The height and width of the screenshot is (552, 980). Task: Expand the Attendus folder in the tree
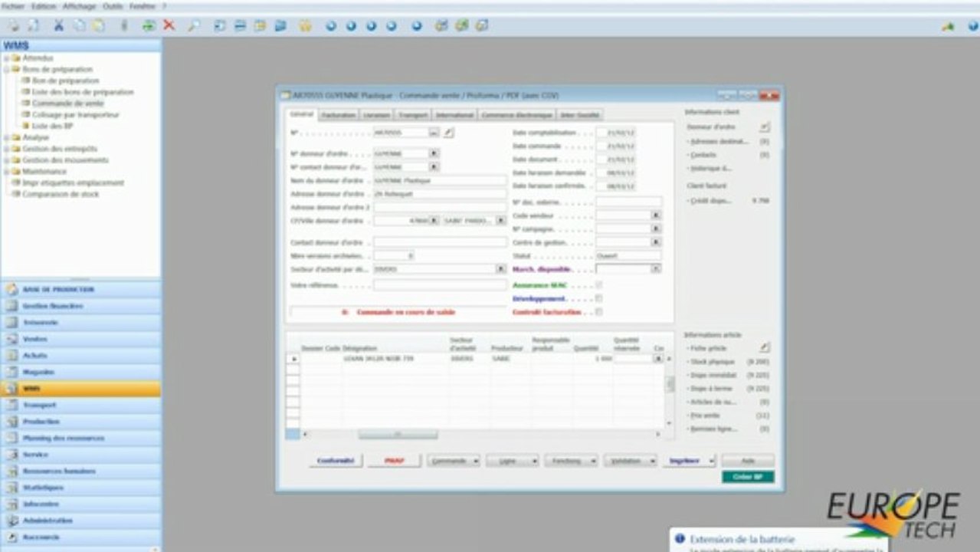[6, 58]
